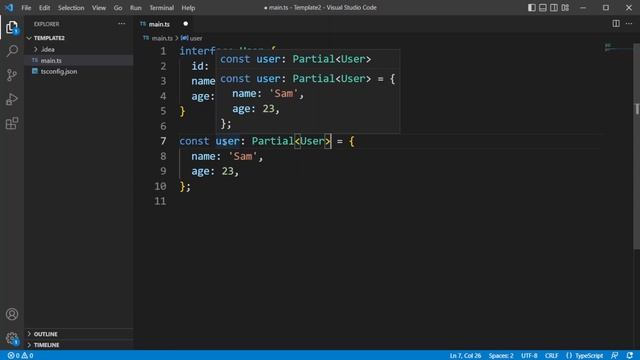This screenshot has height=360, width=640.
Task: Open the Terminal menu
Action: (162, 8)
